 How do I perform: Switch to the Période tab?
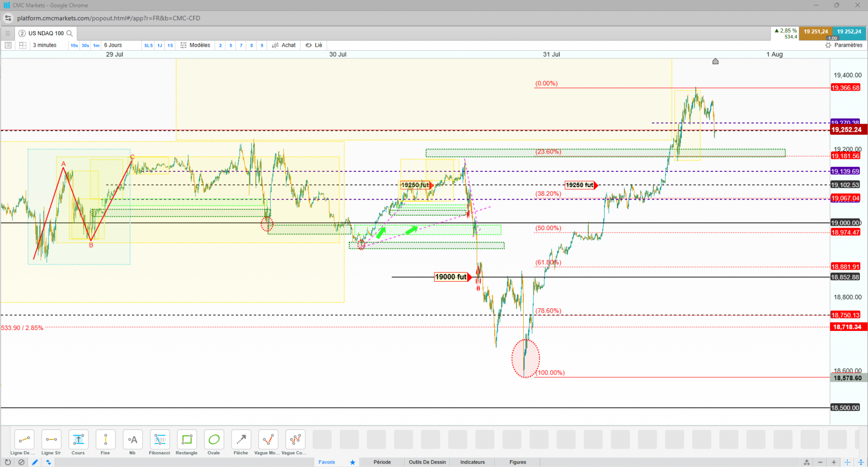(x=382, y=462)
